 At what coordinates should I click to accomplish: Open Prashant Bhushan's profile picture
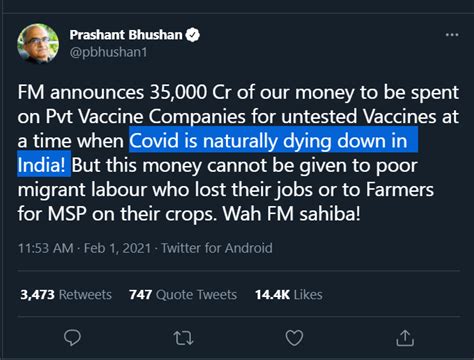pos(38,43)
